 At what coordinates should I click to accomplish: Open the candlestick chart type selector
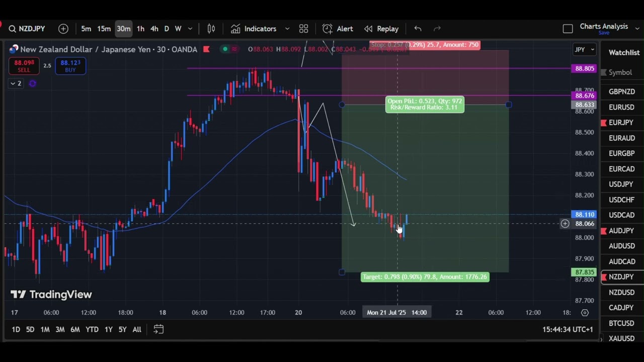click(x=211, y=29)
